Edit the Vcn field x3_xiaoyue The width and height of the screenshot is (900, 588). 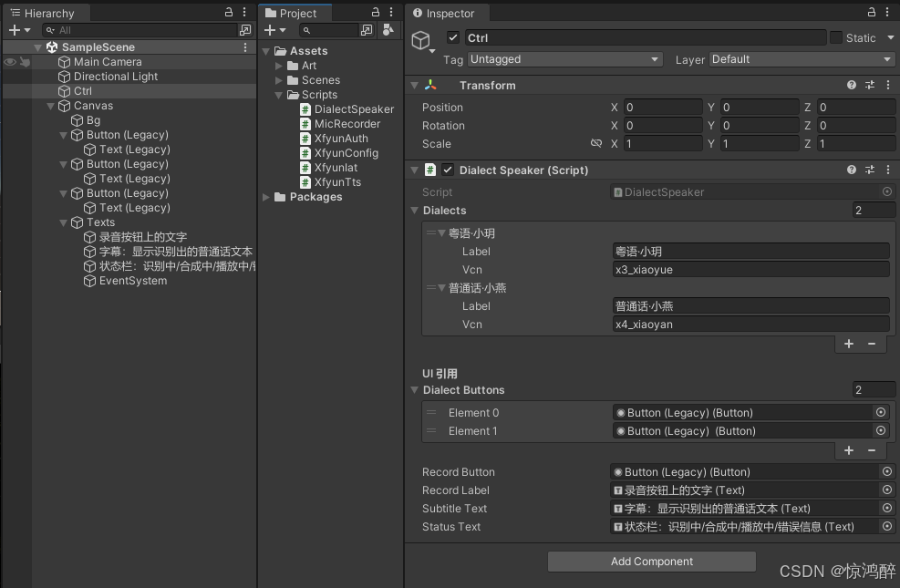point(750,270)
